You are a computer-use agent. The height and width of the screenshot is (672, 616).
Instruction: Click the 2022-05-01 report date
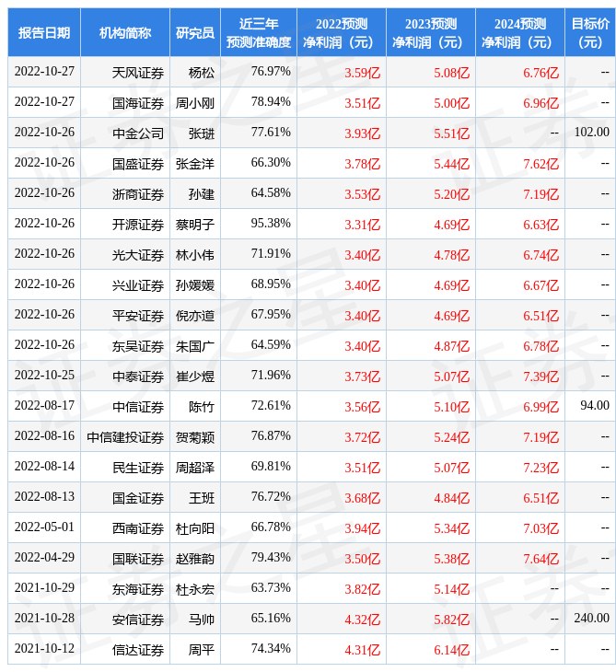(x=44, y=527)
